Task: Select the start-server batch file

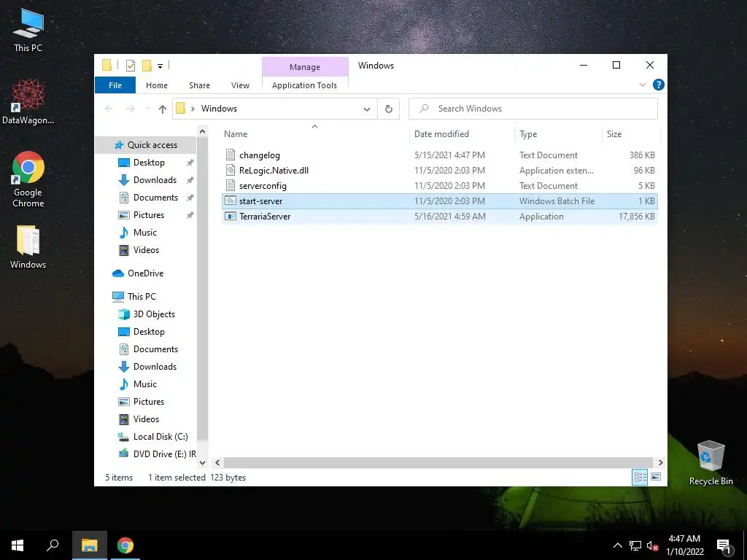Action: click(x=440, y=201)
